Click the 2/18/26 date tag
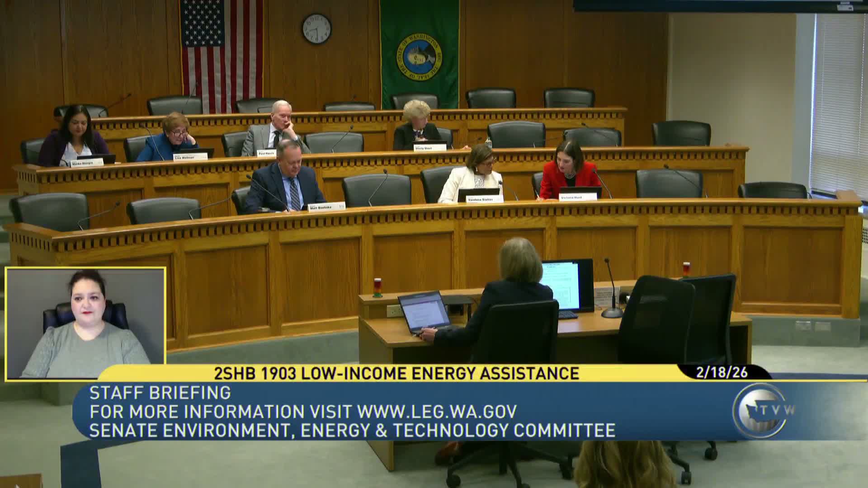 click(722, 372)
